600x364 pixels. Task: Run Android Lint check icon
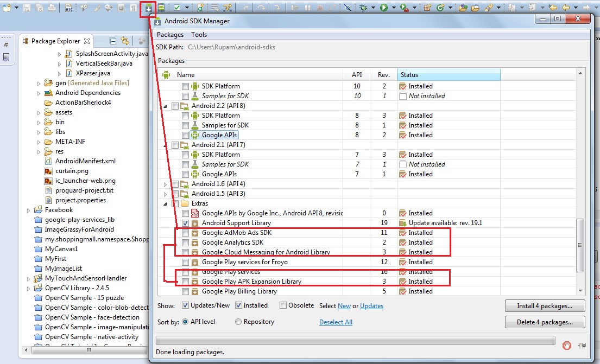[177, 7]
